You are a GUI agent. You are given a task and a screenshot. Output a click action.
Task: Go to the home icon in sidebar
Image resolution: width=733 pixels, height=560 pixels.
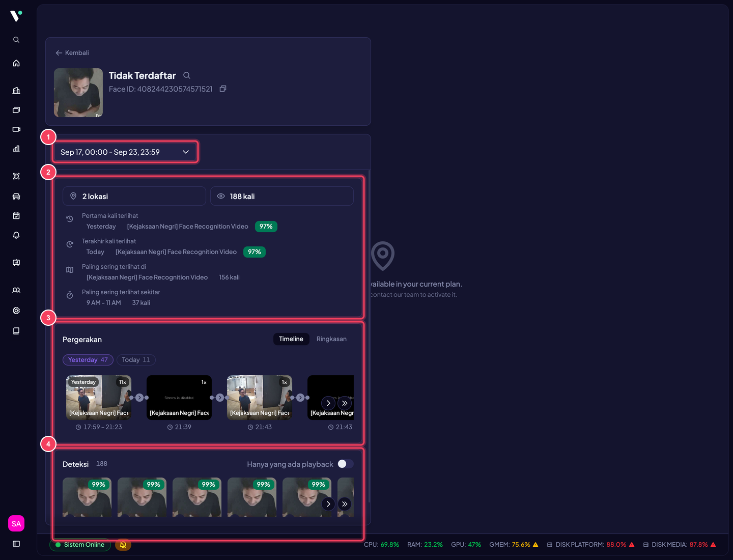point(16,63)
